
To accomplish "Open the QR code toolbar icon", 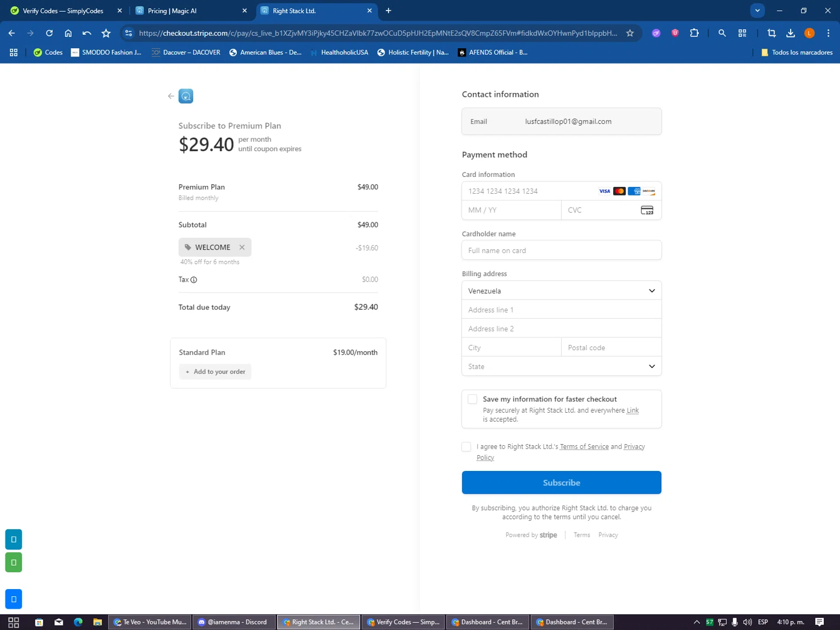I will click(x=743, y=33).
